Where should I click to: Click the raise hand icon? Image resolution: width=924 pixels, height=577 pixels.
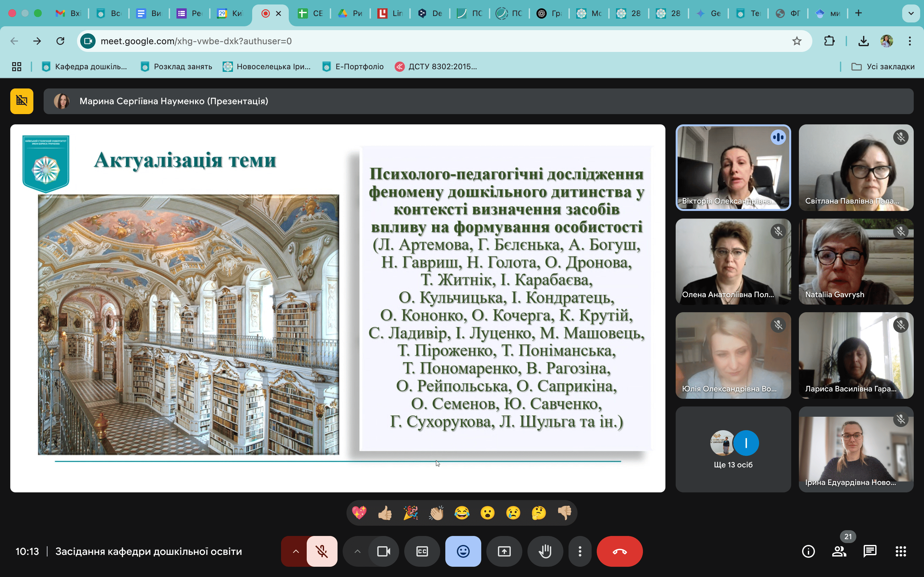545,551
